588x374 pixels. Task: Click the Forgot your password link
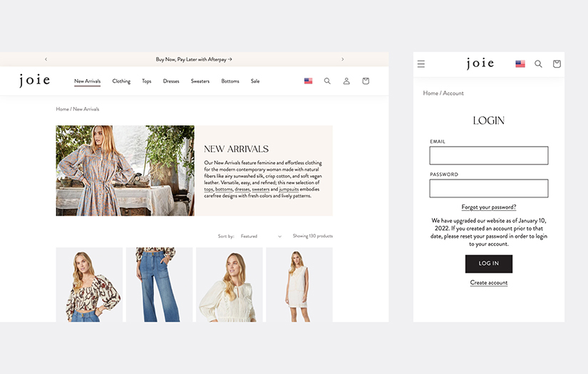coord(489,207)
